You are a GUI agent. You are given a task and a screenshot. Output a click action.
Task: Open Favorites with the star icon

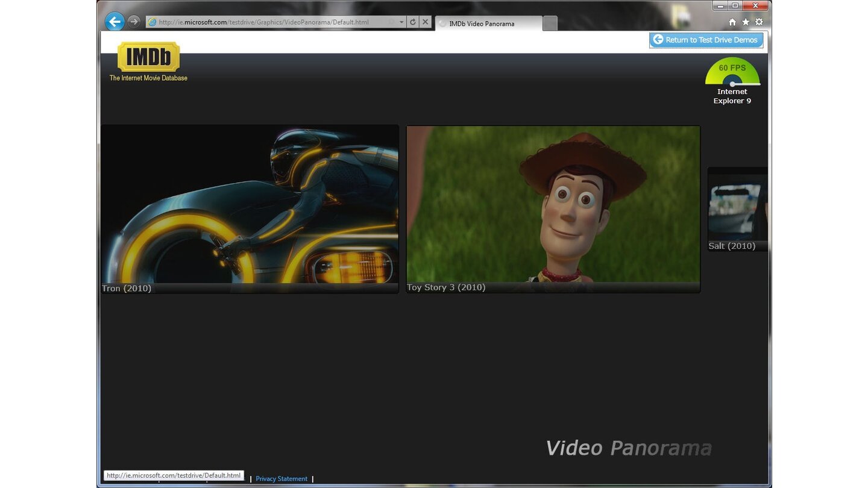point(746,22)
